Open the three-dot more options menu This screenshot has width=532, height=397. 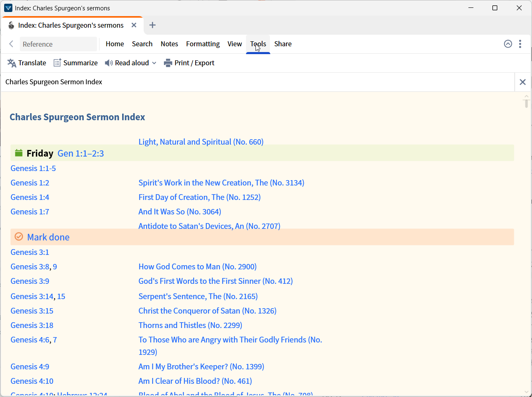[520, 44]
